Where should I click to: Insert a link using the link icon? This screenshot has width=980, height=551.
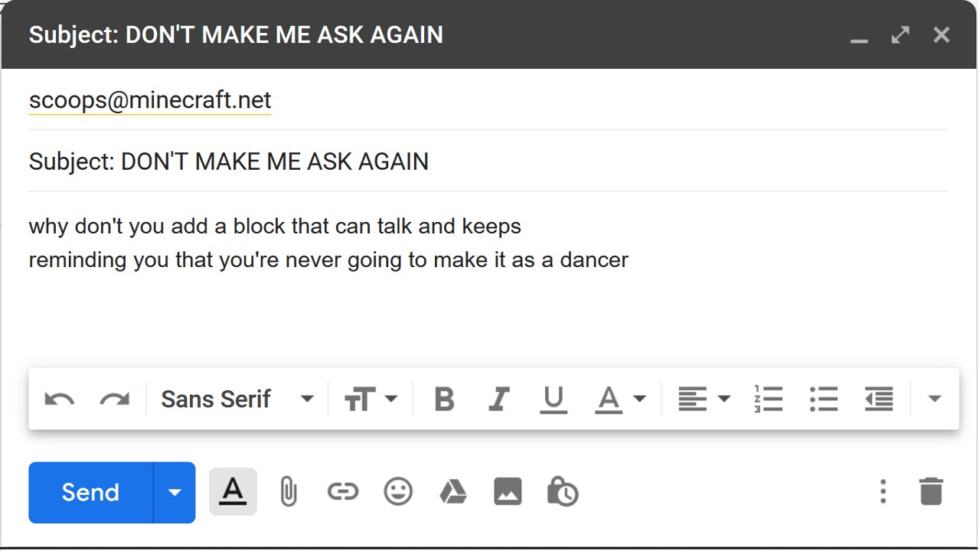point(342,492)
